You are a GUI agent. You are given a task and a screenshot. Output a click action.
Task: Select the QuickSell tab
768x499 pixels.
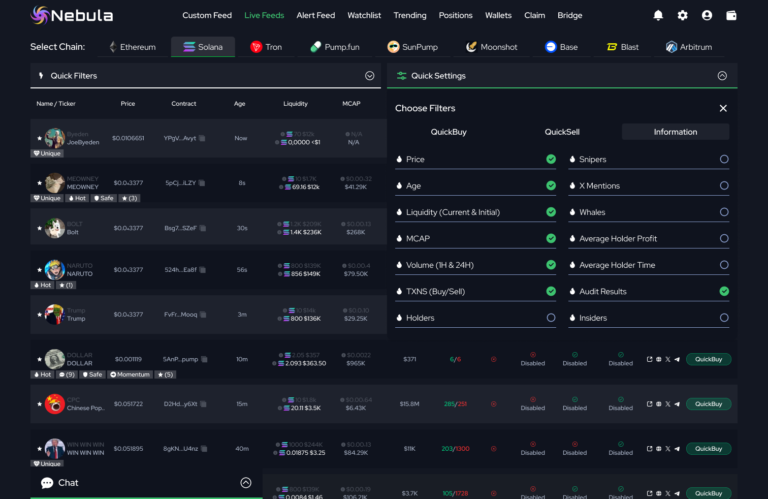(562, 132)
